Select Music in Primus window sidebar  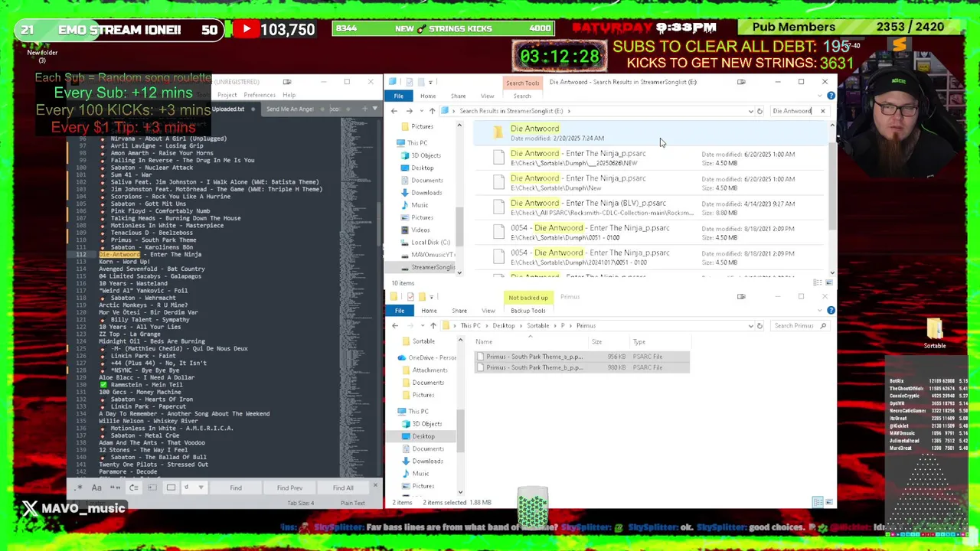tap(420, 473)
